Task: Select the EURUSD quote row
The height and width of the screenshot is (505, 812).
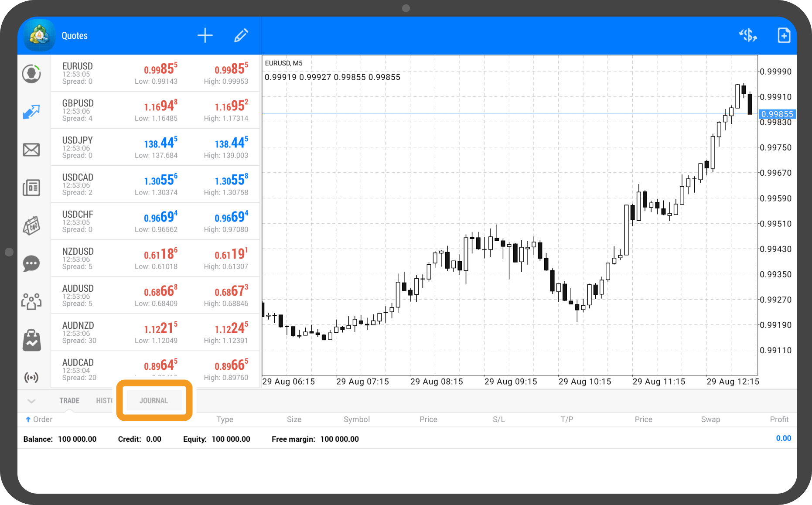Action: pyautogui.click(x=155, y=73)
